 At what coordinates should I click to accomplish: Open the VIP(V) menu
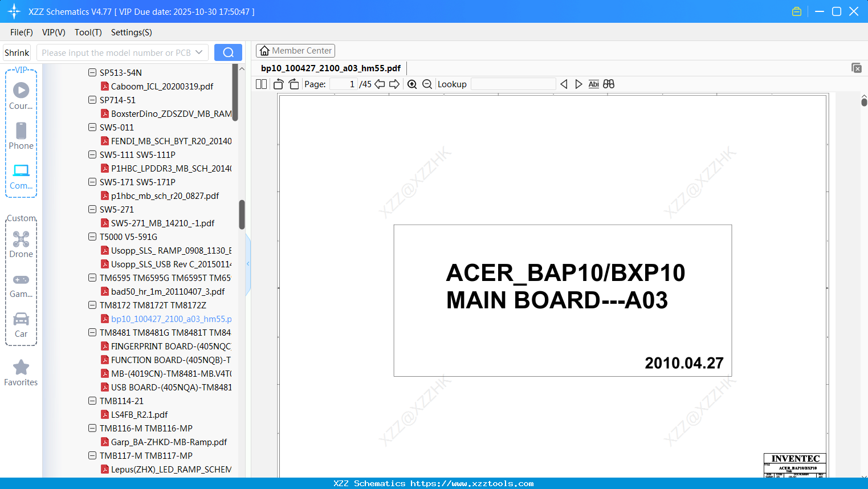(x=54, y=32)
